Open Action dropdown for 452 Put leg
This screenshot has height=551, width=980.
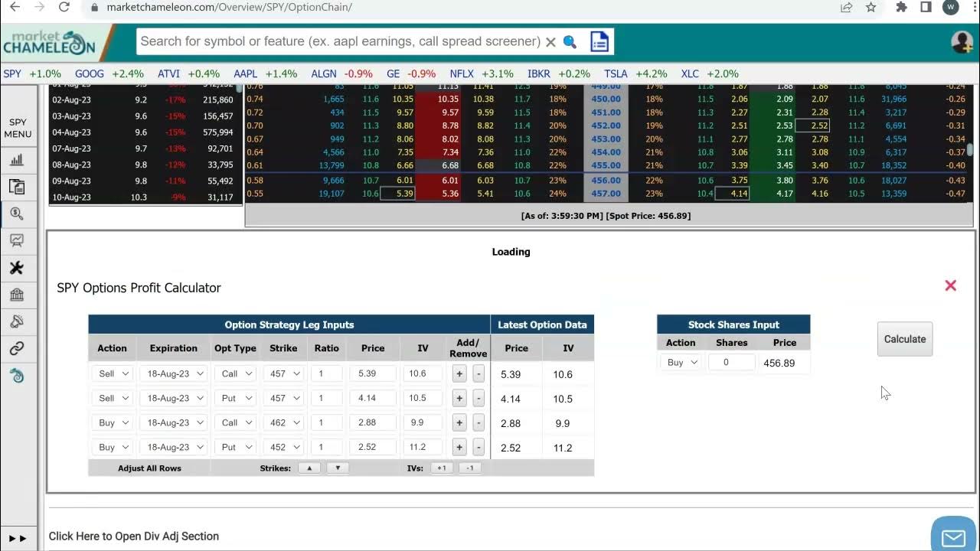pyautogui.click(x=113, y=447)
